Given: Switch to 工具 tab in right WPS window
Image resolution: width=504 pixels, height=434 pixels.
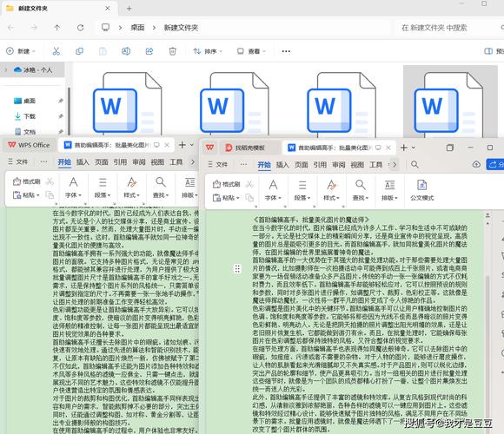Looking at the screenshot, I should point(375,165).
